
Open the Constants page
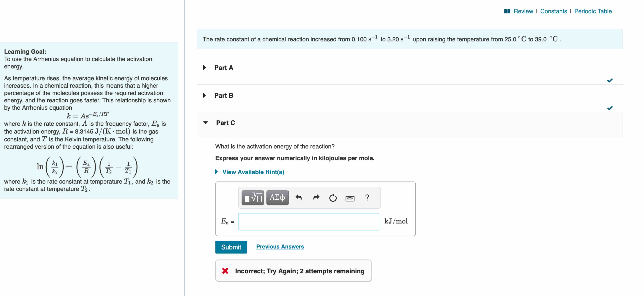(x=554, y=11)
